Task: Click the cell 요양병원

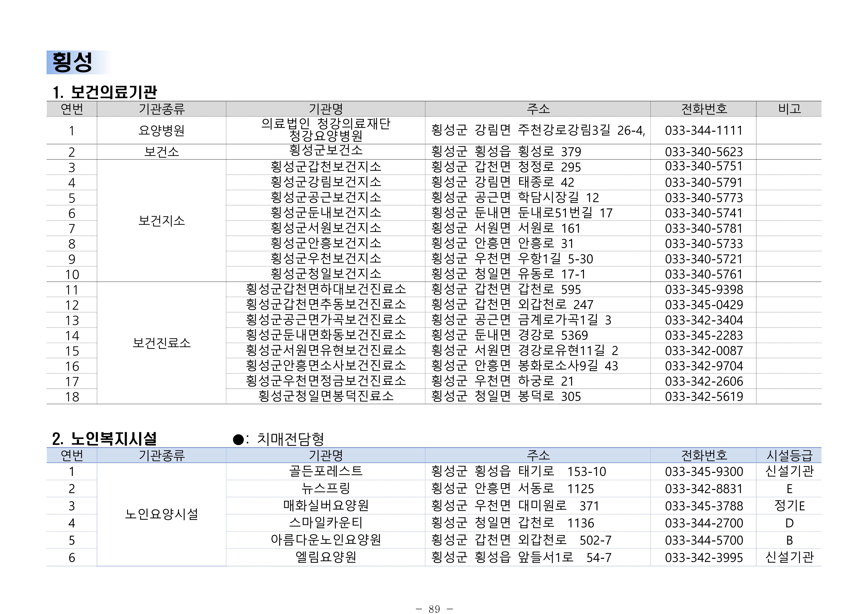Action: (x=161, y=130)
